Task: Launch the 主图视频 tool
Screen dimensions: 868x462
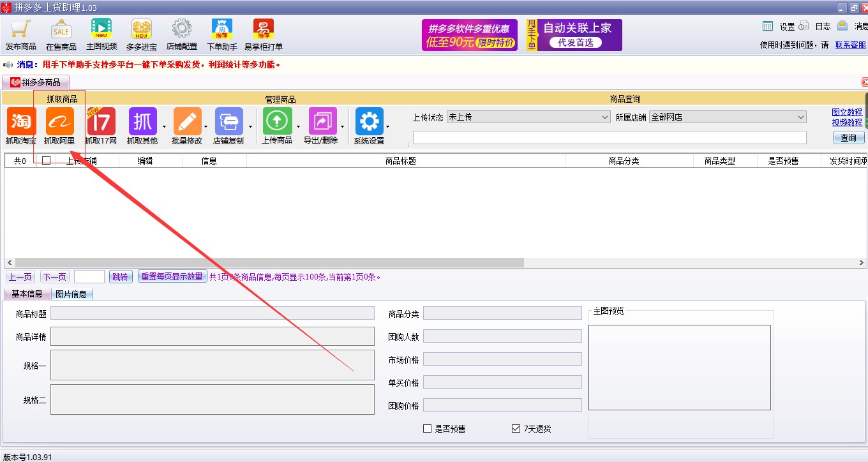Action: pos(101,32)
